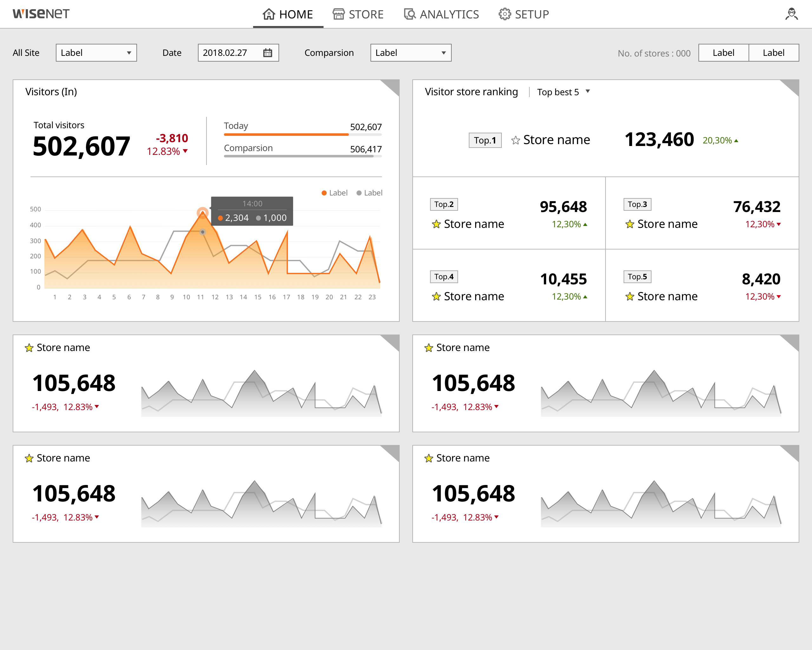Open the ANALYTICS tab
This screenshot has width=812, height=650.
tap(449, 14)
